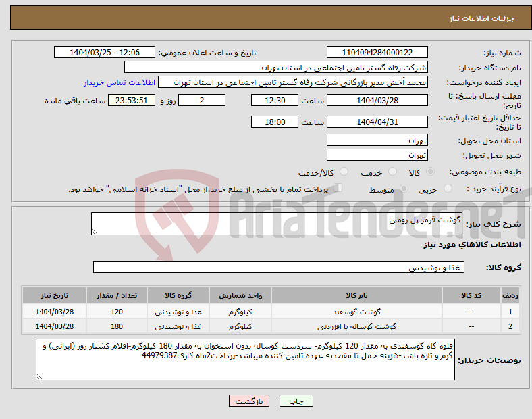The height and width of the screenshot is (419, 532).
Task: Select the متوسط purchase type radio
Action: pyautogui.click(x=404, y=188)
